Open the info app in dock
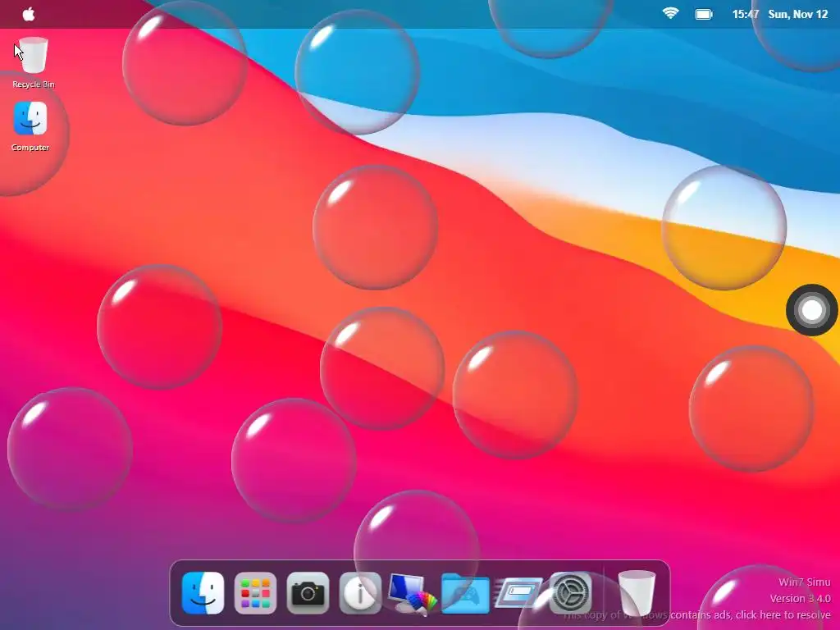The image size is (840, 630). [x=360, y=593]
